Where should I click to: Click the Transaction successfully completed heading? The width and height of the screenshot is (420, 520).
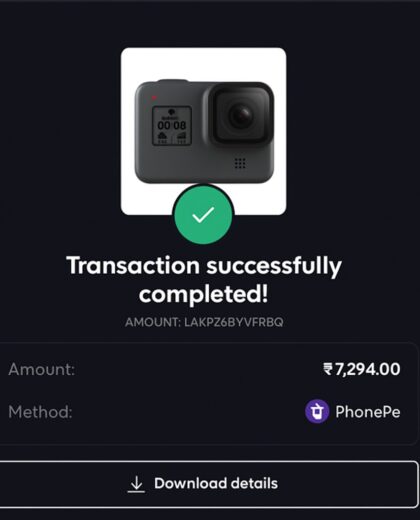204,279
